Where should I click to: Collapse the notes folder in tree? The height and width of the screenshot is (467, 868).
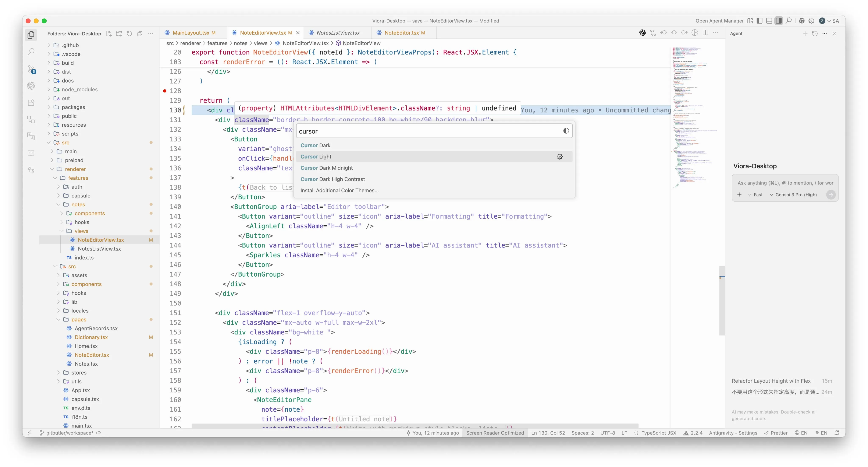pos(78,204)
